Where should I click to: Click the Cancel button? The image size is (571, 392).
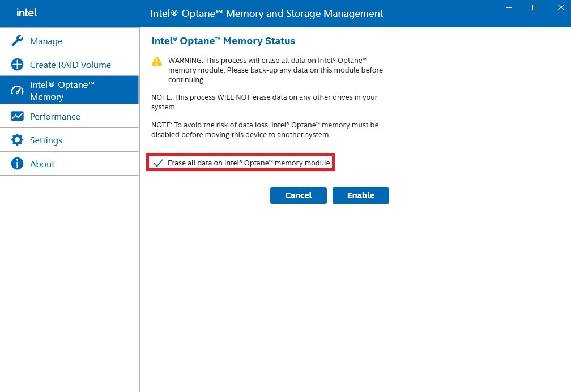point(298,195)
